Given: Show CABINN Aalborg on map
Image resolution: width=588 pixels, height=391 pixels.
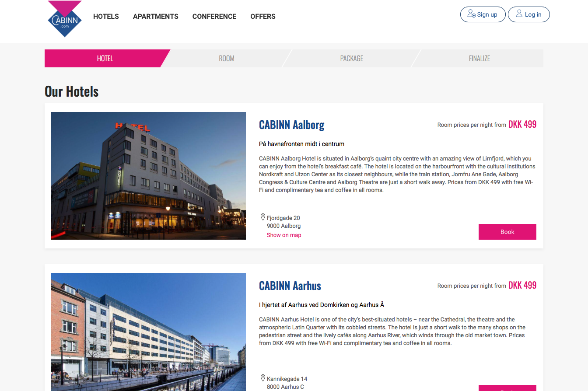Looking at the screenshot, I should click(x=284, y=235).
